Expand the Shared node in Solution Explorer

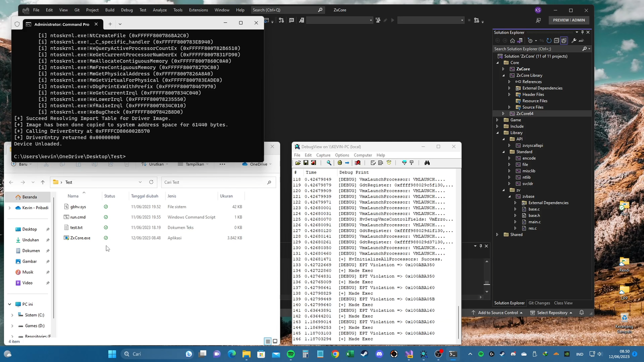tap(497, 234)
